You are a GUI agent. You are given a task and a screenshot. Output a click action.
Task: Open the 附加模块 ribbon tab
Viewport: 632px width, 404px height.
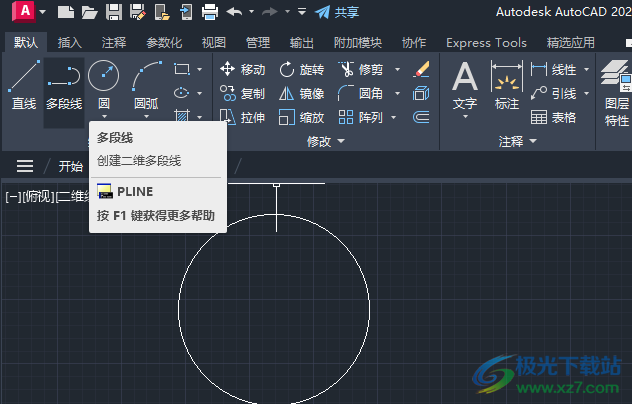[358, 42]
